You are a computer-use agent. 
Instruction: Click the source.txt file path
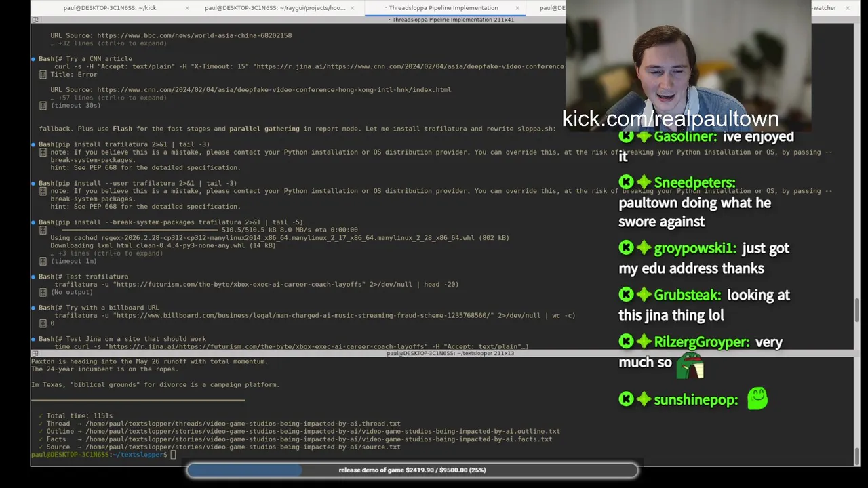click(243, 447)
